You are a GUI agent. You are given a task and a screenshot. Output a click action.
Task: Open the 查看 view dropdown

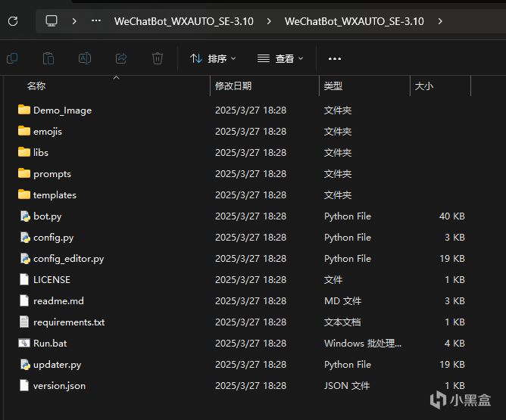point(280,58)
